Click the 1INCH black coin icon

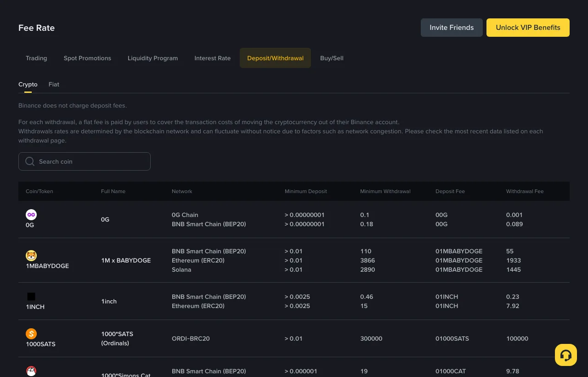(x=31, y=297)
